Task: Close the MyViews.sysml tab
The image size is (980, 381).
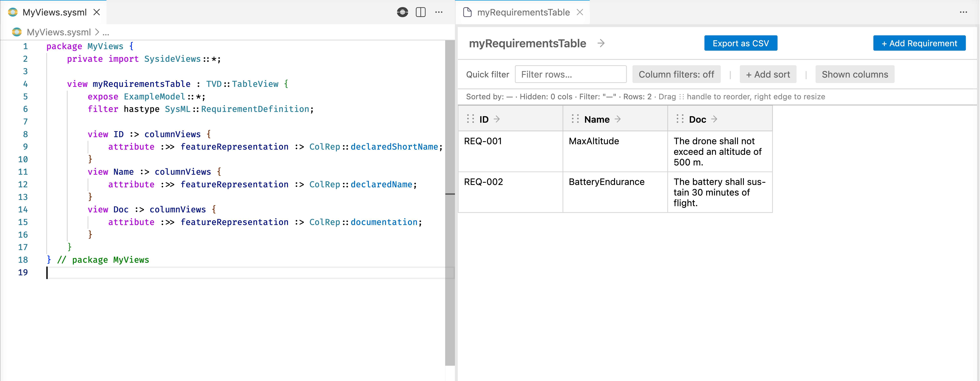Action: pos(97,12)
